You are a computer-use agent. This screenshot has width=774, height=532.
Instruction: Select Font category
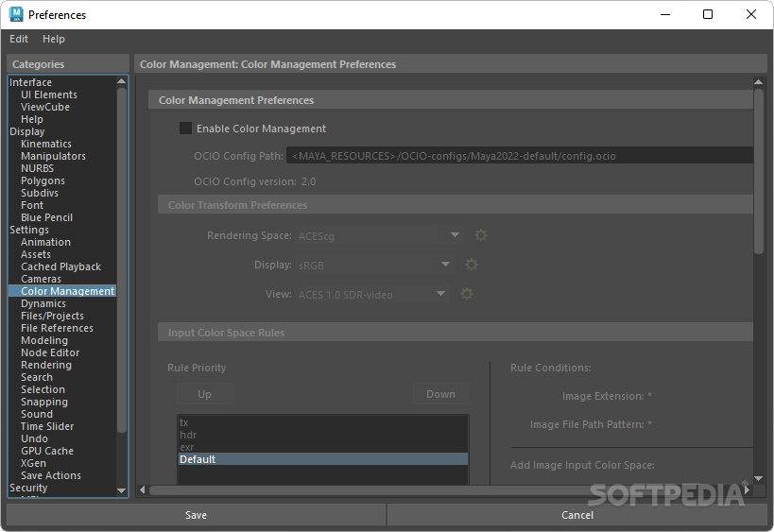tap(32, 205)
